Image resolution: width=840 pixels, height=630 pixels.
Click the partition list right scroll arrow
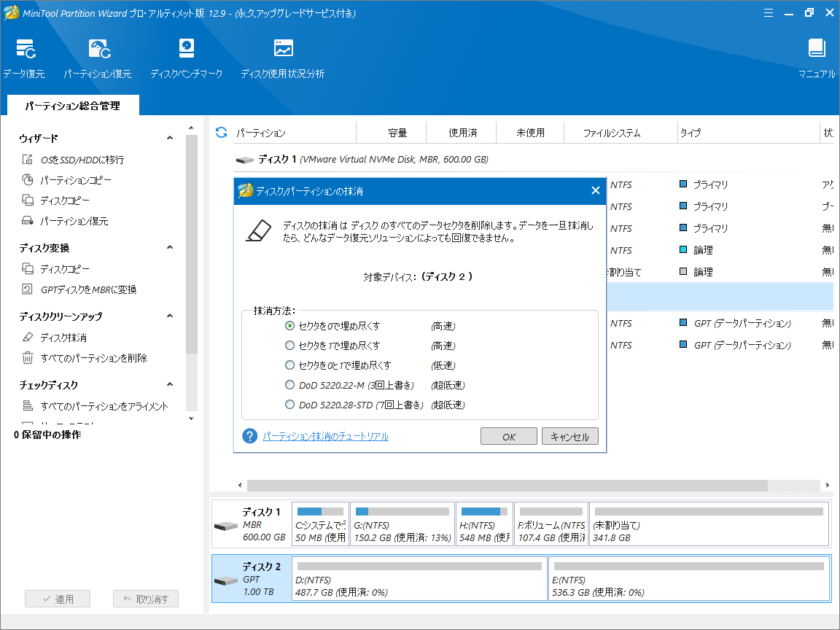pyautogui.click(x=828, y=486)
